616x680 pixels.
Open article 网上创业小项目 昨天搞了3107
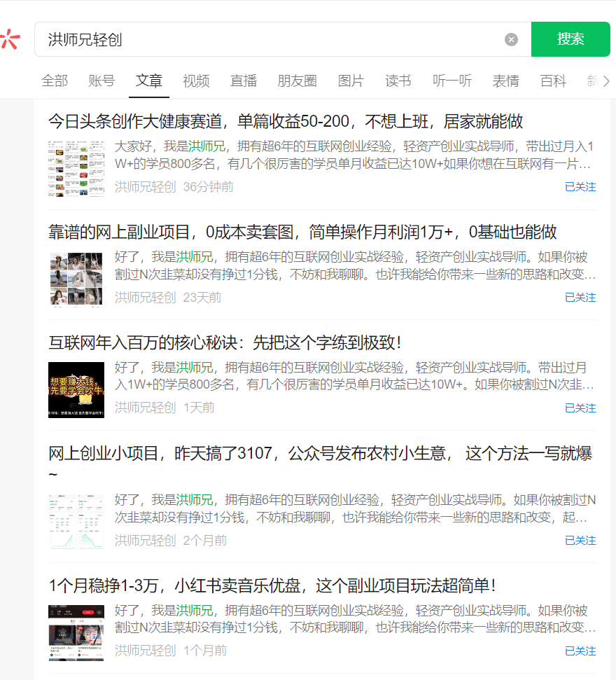[x=320, y=462]
